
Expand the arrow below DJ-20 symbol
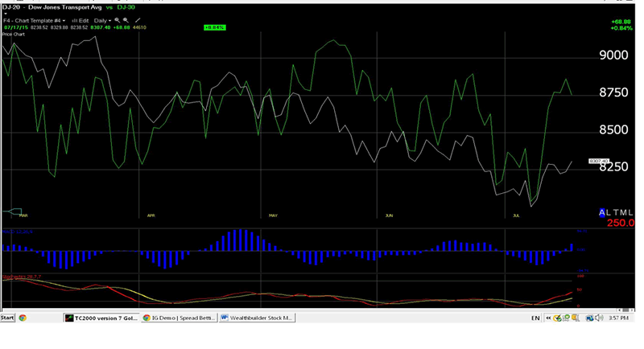[5, 13]
